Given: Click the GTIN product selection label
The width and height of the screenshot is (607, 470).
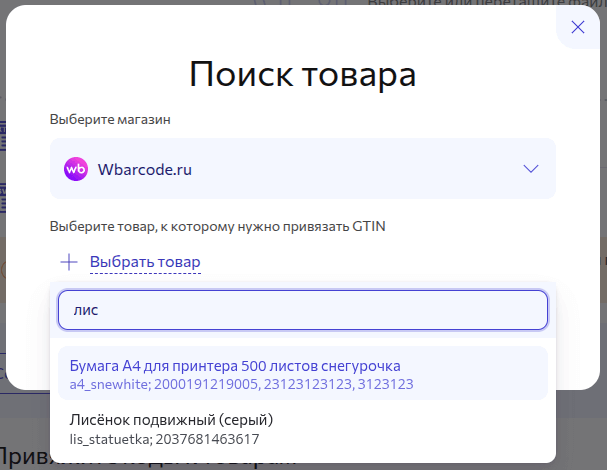Looking at the screenshot, I should point(217,227).
